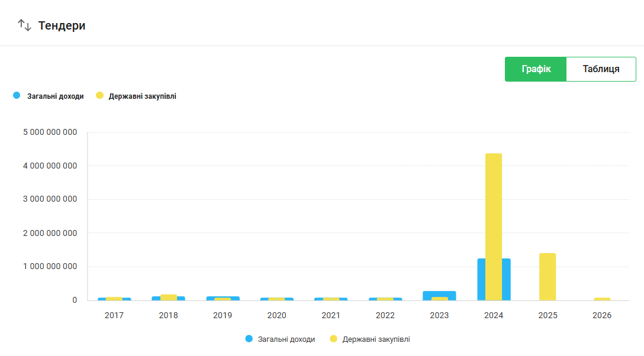
Task: Toggle bottom legend Державні закупівлі series
Action: point(370,339)
